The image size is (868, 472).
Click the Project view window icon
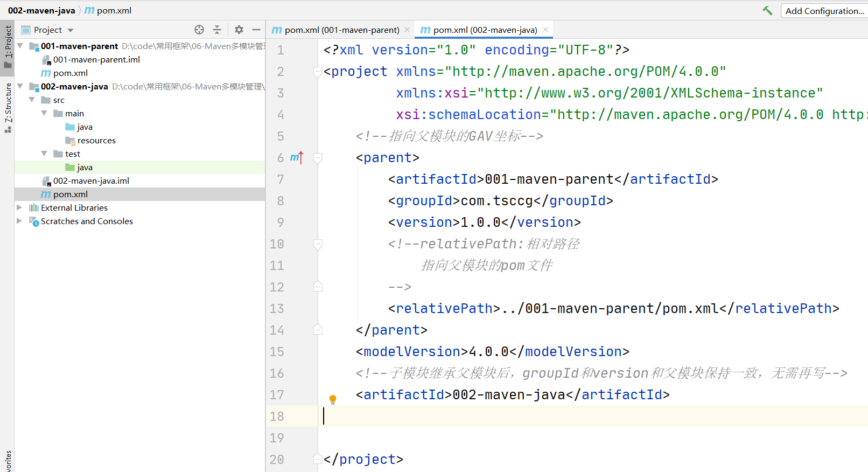coord(25,30)
